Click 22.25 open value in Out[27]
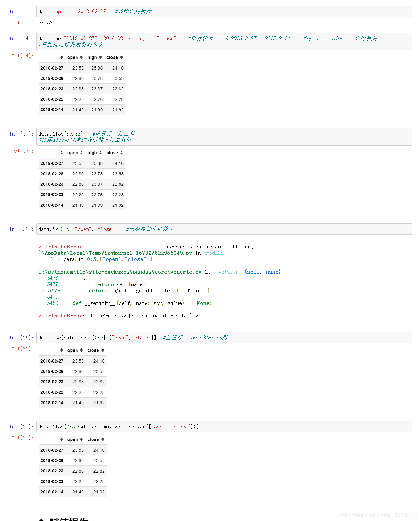420x521 pixels. pyautogui.click(x=78, y=481)
